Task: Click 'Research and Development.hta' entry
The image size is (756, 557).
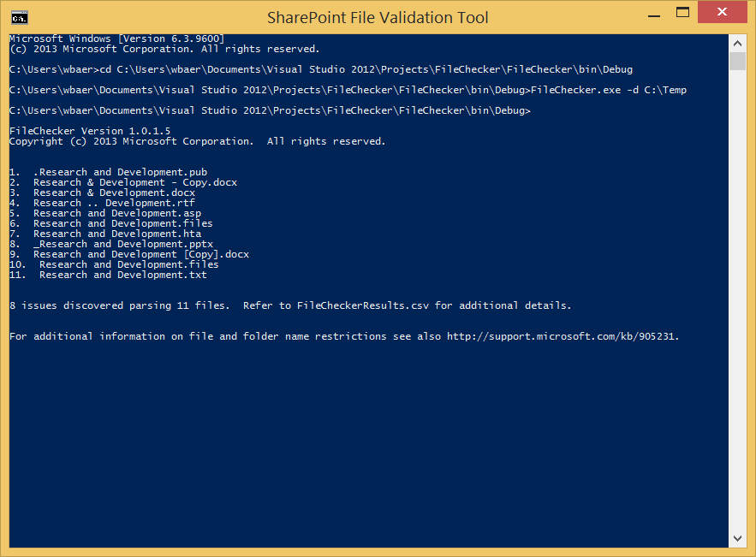Action: (x=117, y=234)
